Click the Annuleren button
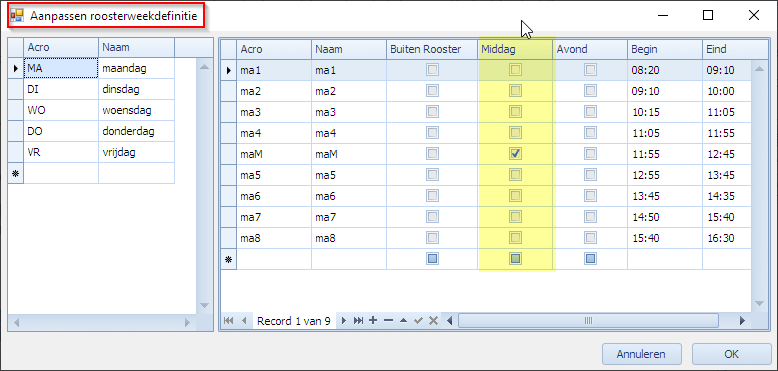 (641, 354)
